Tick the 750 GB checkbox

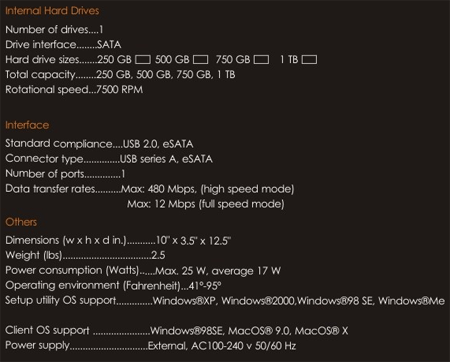261,60
